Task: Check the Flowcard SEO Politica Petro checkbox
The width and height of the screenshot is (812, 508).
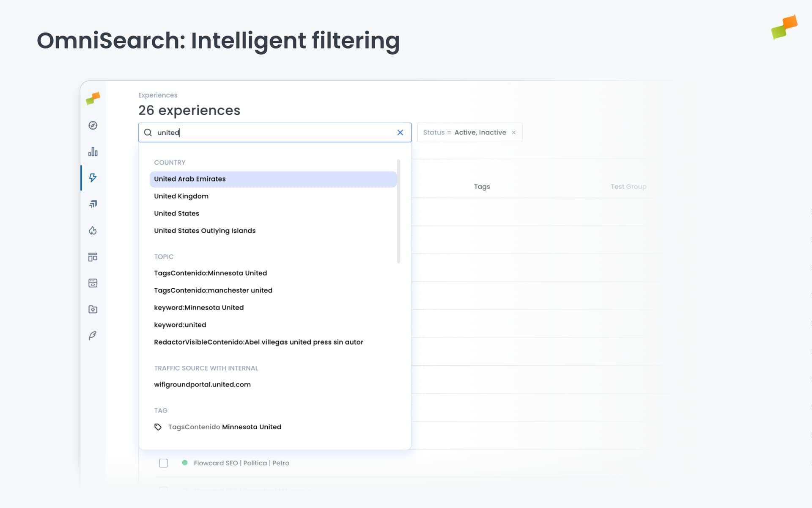Action: (x=163, y=463)
